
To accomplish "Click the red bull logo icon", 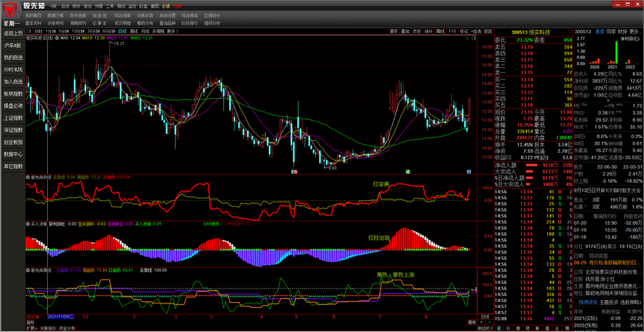I will 11,10.
